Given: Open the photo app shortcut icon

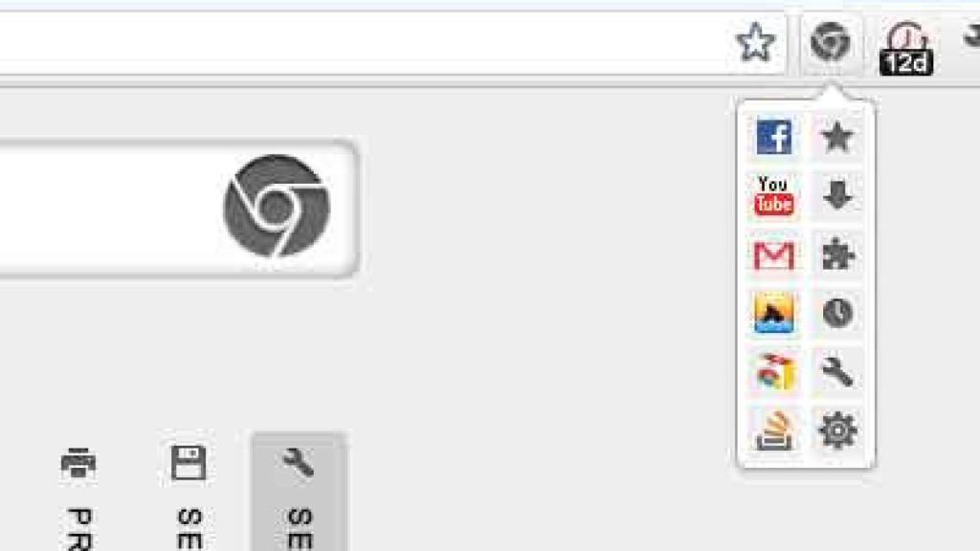Looking at the screenshot, I should tap(773, 313).
